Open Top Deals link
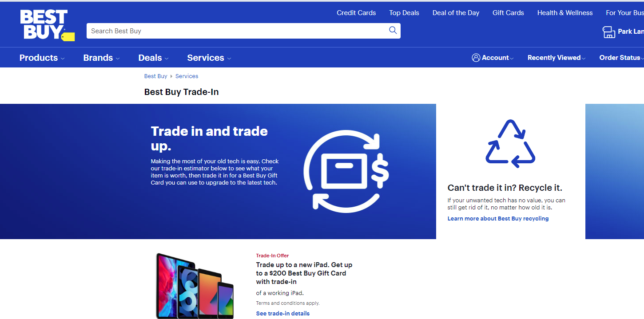This screenshot has width=644, height=319. point(404,13)
